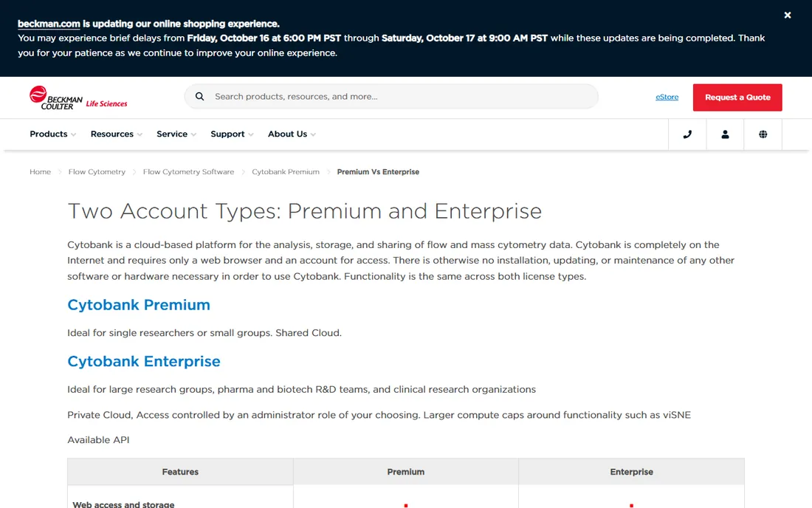Viewport: 812px width, 508px height.
Task: Open the beckman.com link in banner
Action: pyautogui.click(x=49, y=24)
